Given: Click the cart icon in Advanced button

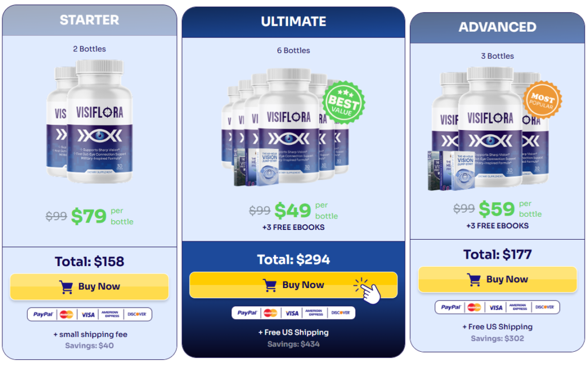Looking at the screenshot, I should click(474, 280).
